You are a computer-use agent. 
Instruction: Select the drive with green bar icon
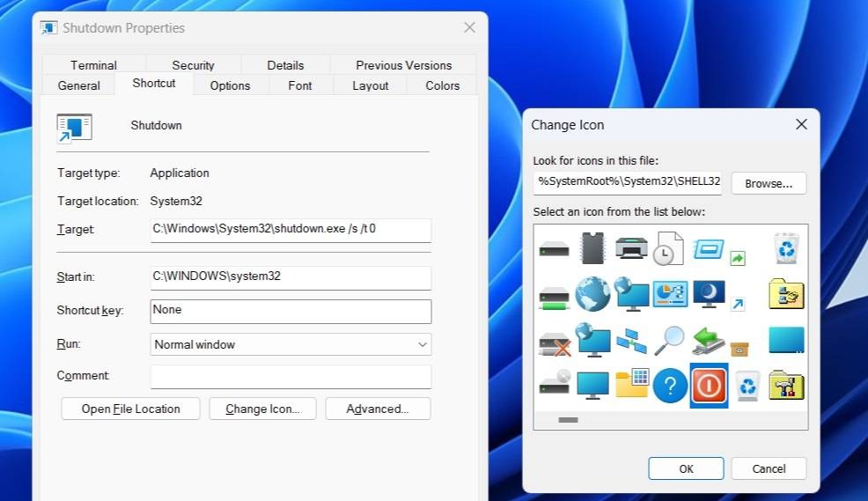click(554, 298)
